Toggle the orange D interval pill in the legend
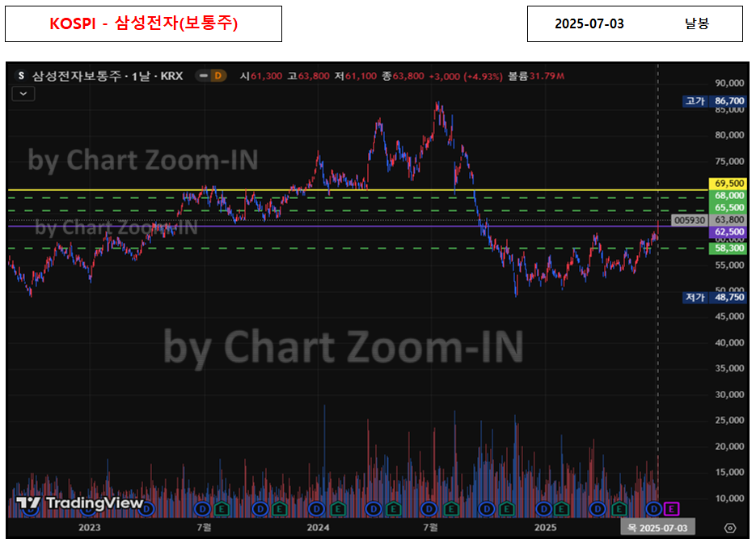Viewport: 756px width, 543px height. pos(218,76)
